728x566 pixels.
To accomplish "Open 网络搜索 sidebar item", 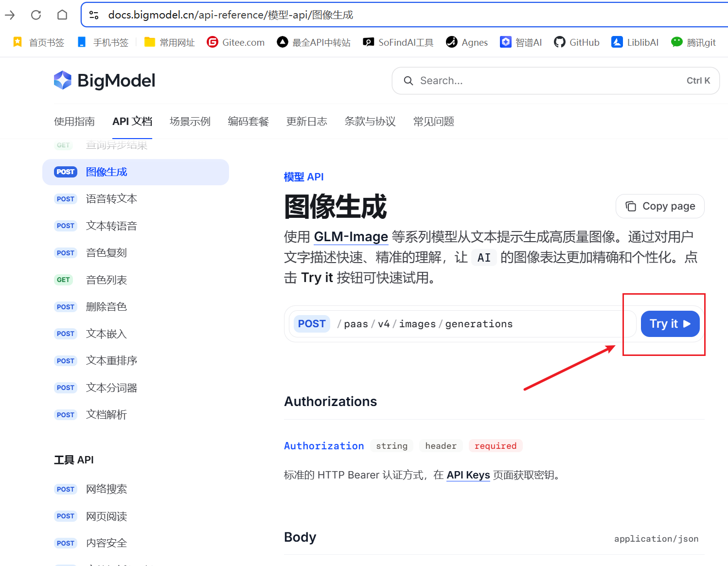I will tap(136, 489).
